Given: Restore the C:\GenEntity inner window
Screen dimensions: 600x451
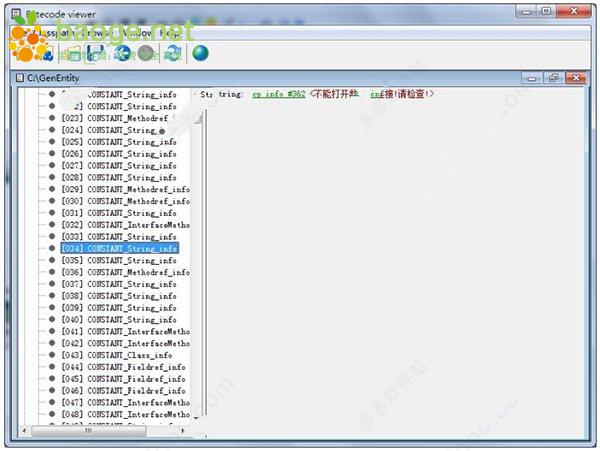Looking at the screenshot, I should click(553, 78).
